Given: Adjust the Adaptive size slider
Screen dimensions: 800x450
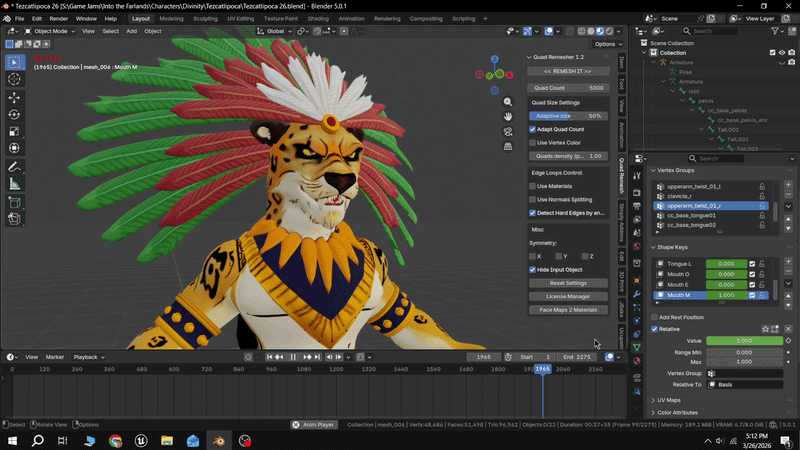Looking at the screenshot, I should 568,116.
